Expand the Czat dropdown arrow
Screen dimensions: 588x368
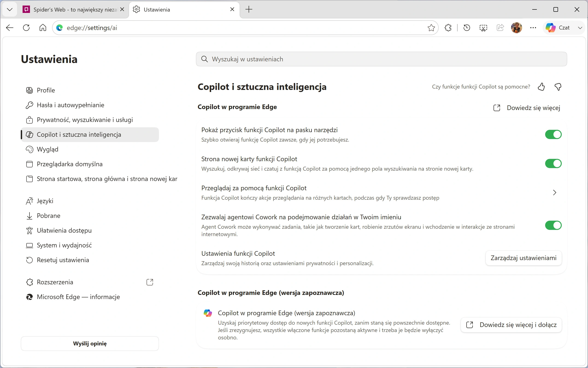click(580, 28)
